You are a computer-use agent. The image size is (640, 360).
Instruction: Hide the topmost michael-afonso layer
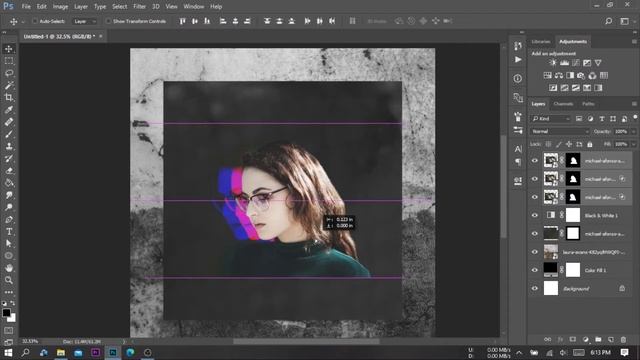tap(535, 161)
